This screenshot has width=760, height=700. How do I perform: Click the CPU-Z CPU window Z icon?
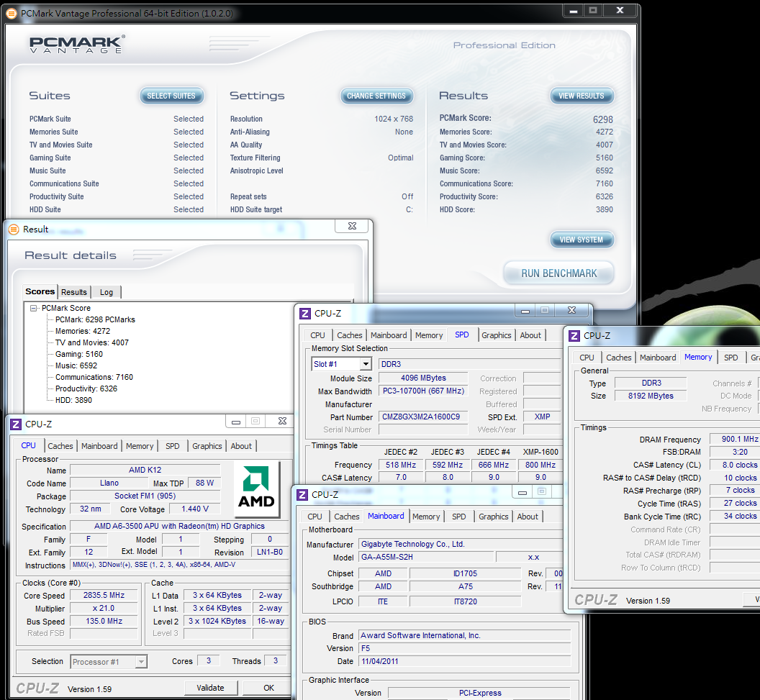pos(16,424)
